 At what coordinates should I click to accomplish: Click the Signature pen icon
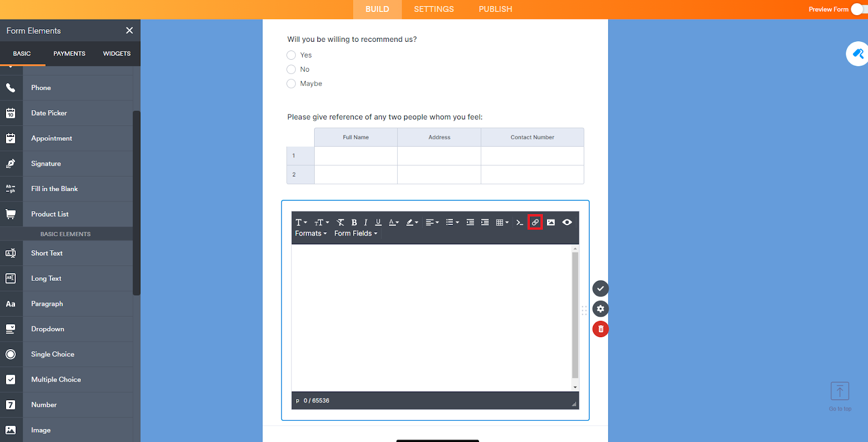point(11,163)
